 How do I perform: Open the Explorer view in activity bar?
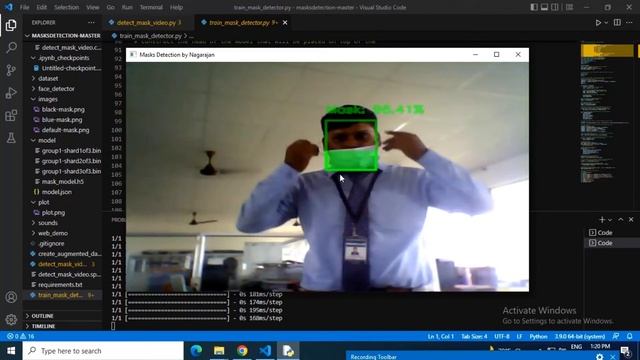11,25
